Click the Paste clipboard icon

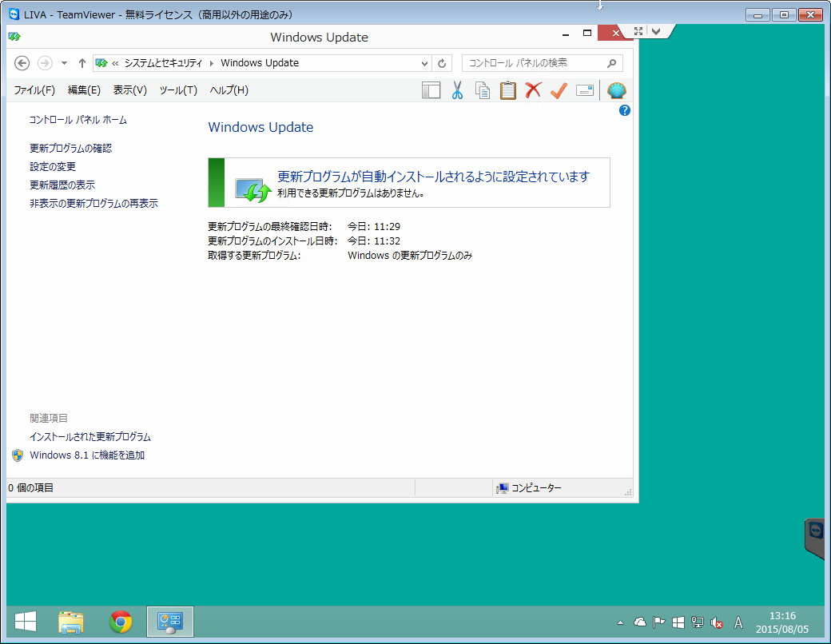(507, 90)
